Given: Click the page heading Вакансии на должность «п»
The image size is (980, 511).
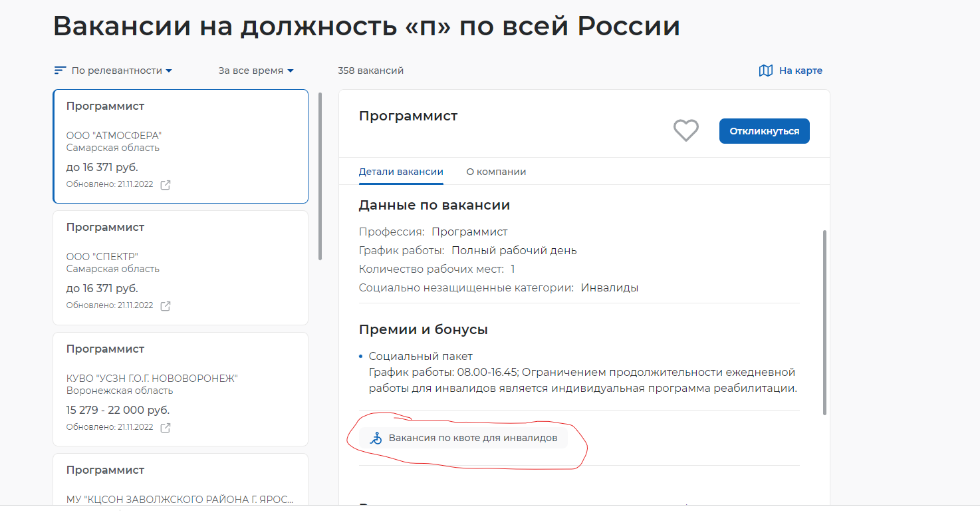Looking at the screenshot, I should (x=366, y=27).
